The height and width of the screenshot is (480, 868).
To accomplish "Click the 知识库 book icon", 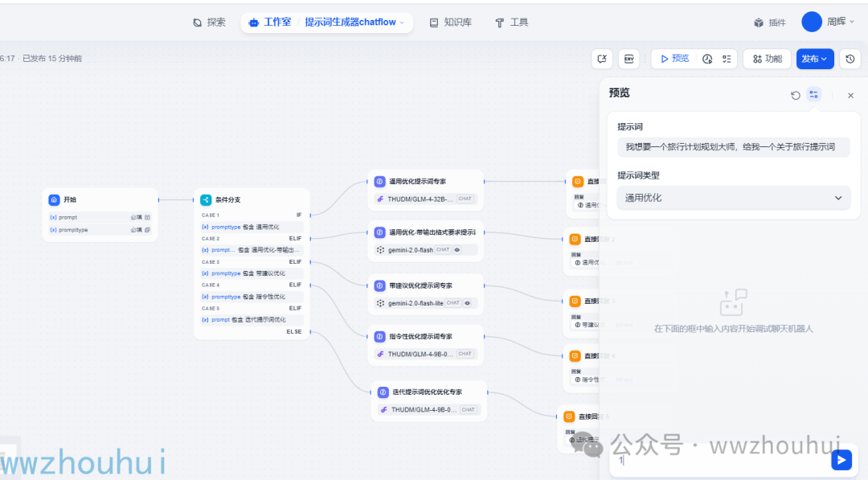I will click(434, 23).
